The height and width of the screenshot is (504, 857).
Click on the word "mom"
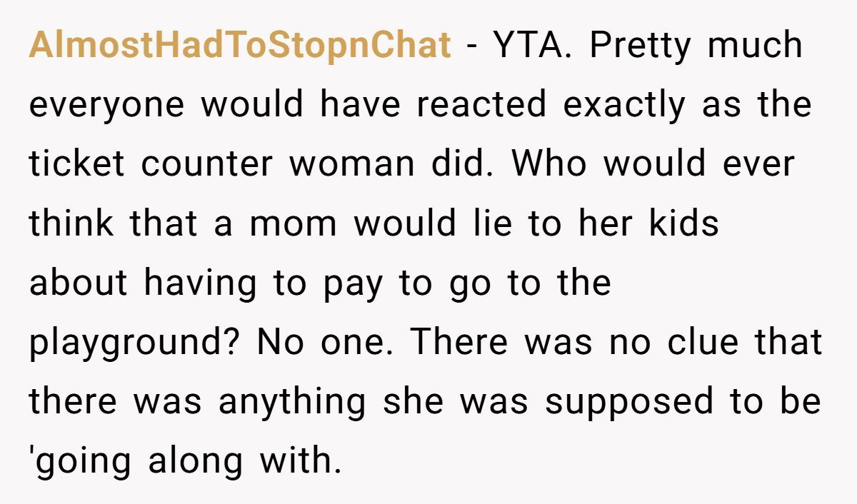[293, 223]
